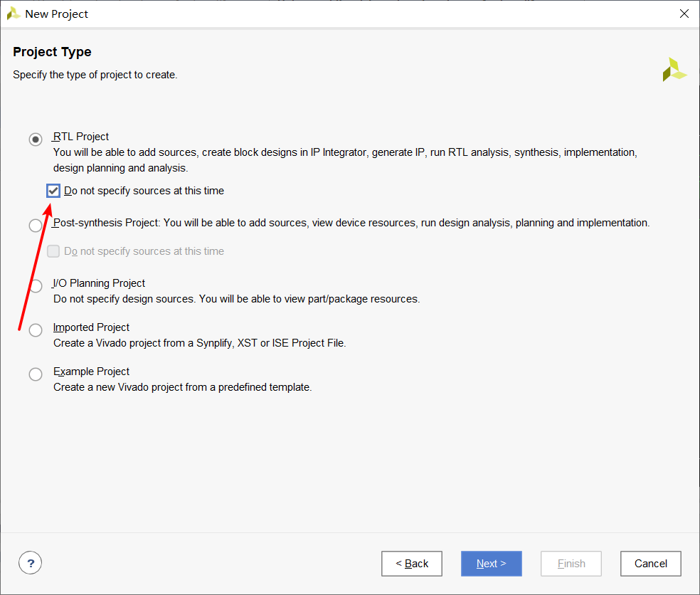Cancel the new project wizard
700x595 pixels.
tap(650, 564)
